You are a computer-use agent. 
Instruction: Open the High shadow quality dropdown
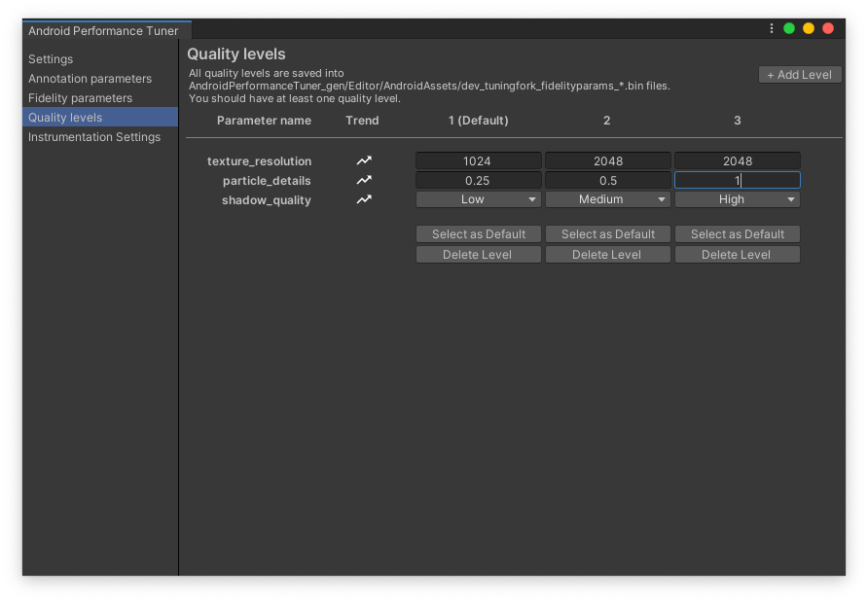737,199
